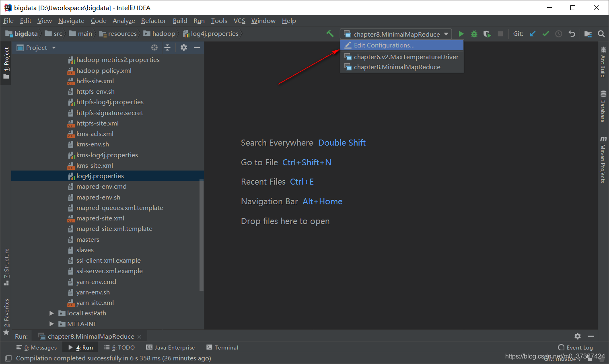
Task: Expand the localTestPath folder
Action: [51, 313]
